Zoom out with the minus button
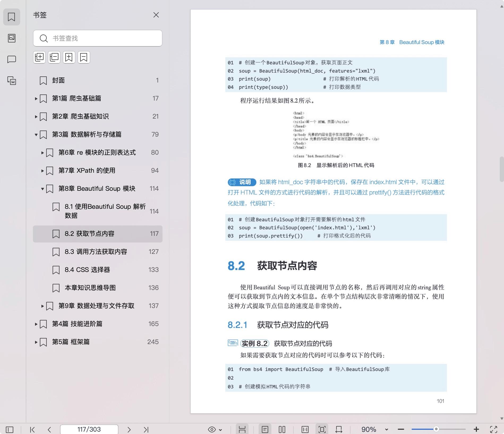The height and width of the screenshot is (434, 504). [401, 429]
